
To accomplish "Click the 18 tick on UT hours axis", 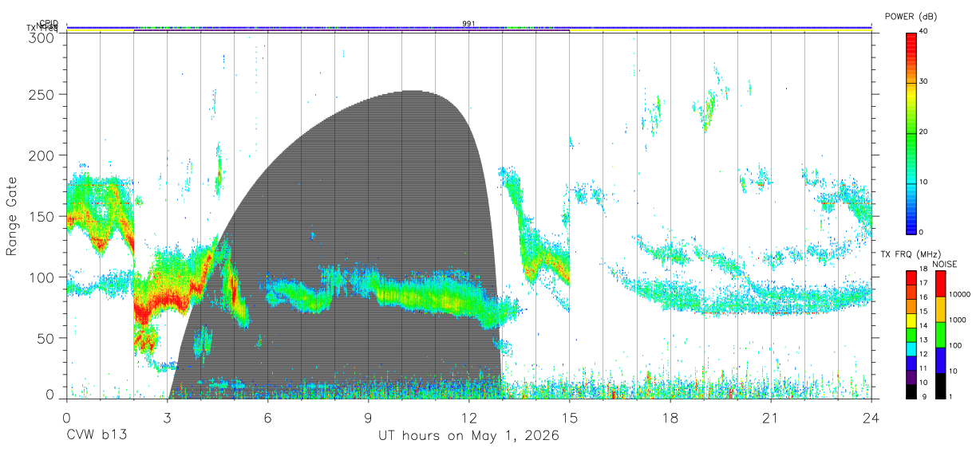I will (670, 418).
